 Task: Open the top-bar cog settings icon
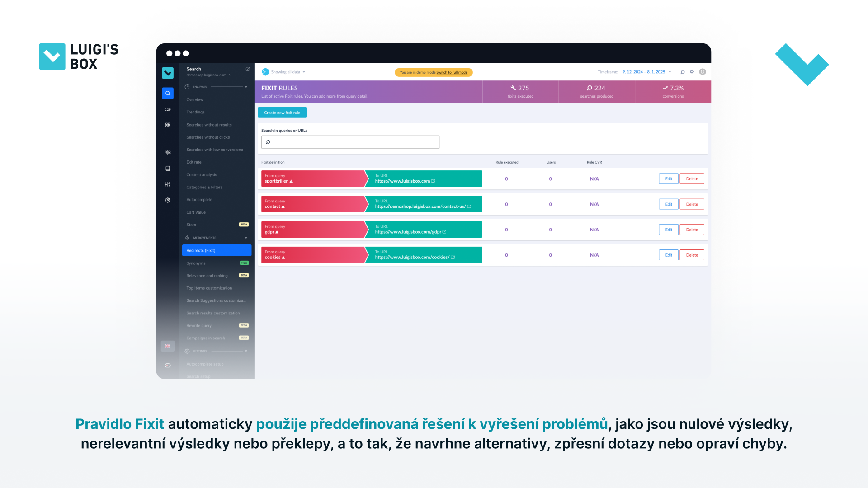click(x=692, y=72)
